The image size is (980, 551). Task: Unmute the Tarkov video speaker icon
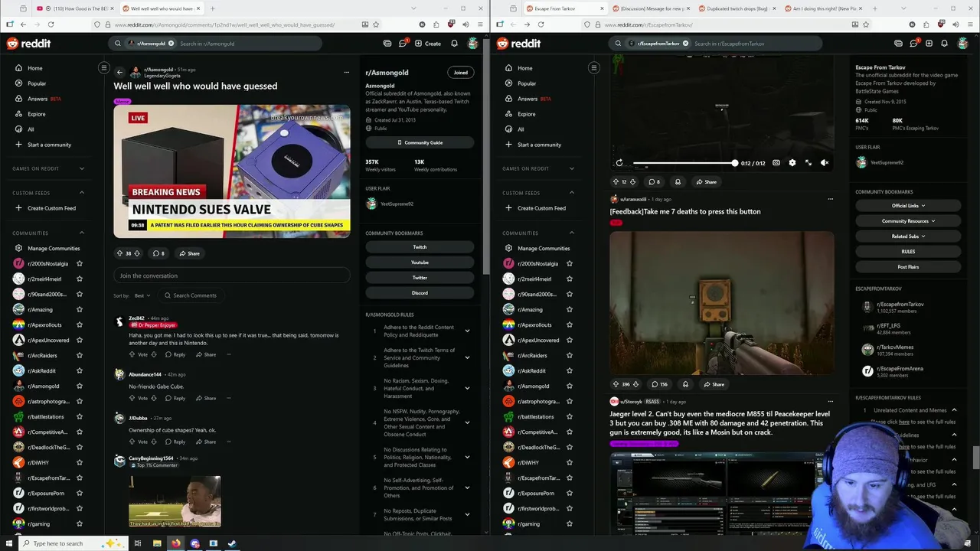tap(825, 162)
